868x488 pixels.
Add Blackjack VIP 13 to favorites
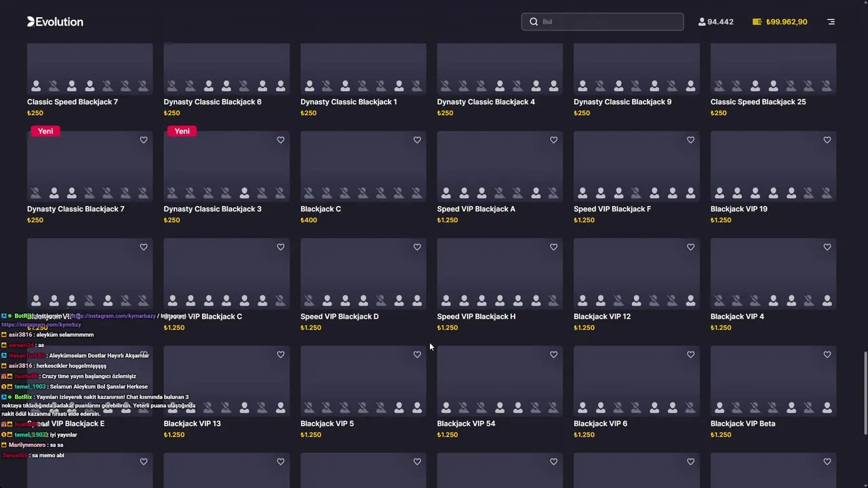281,354
